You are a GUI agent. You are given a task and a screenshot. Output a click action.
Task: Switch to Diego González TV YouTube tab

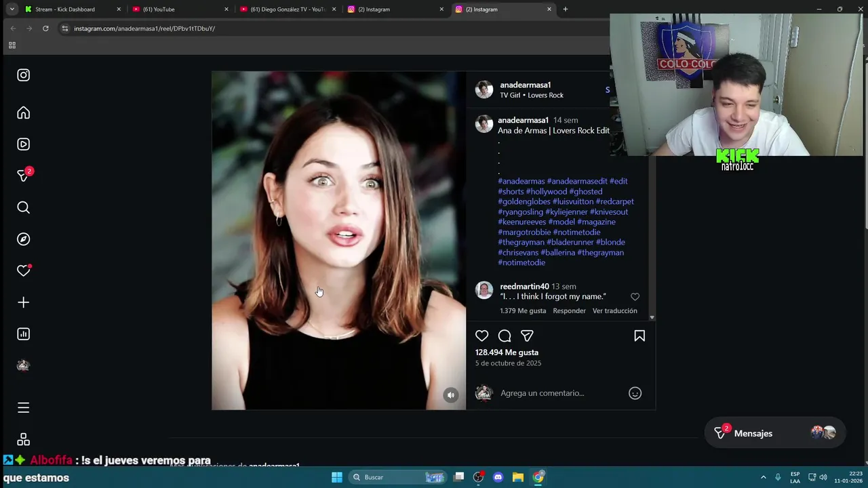tap(288, 9)
